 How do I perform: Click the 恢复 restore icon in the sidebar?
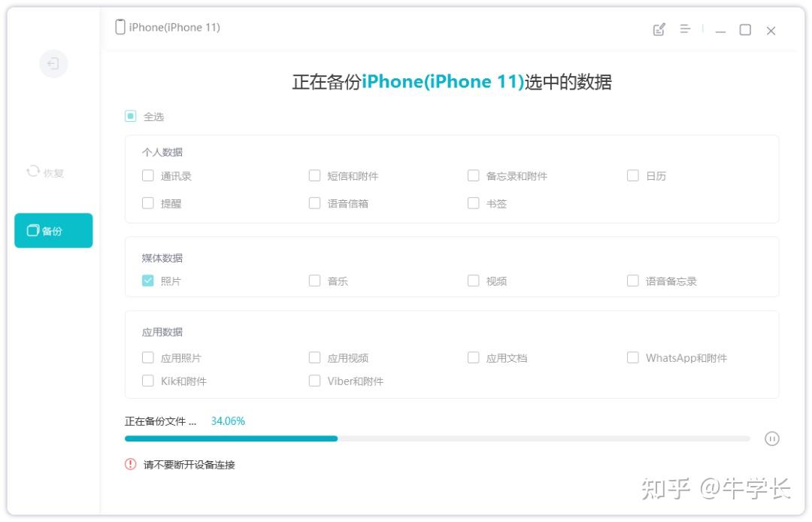tap(33, 171)
